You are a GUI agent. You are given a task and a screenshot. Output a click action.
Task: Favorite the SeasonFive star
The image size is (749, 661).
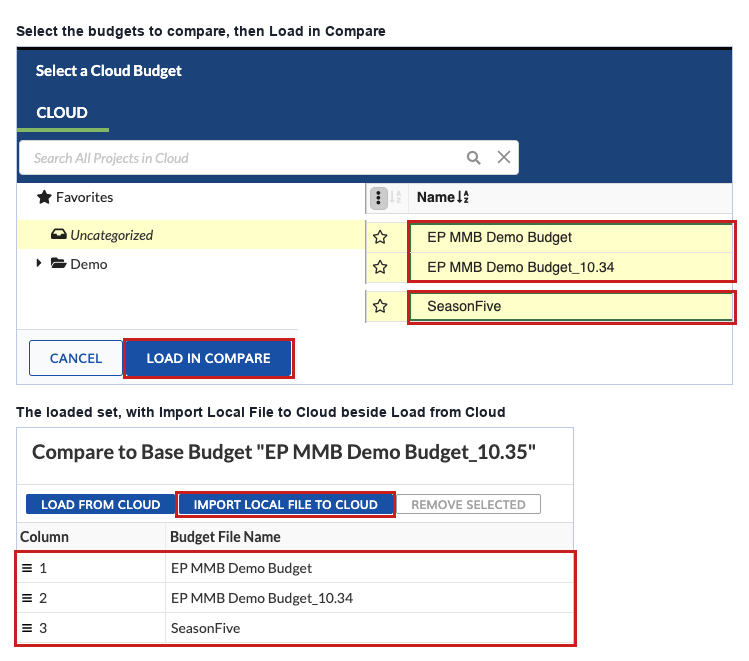pos(380,306)
